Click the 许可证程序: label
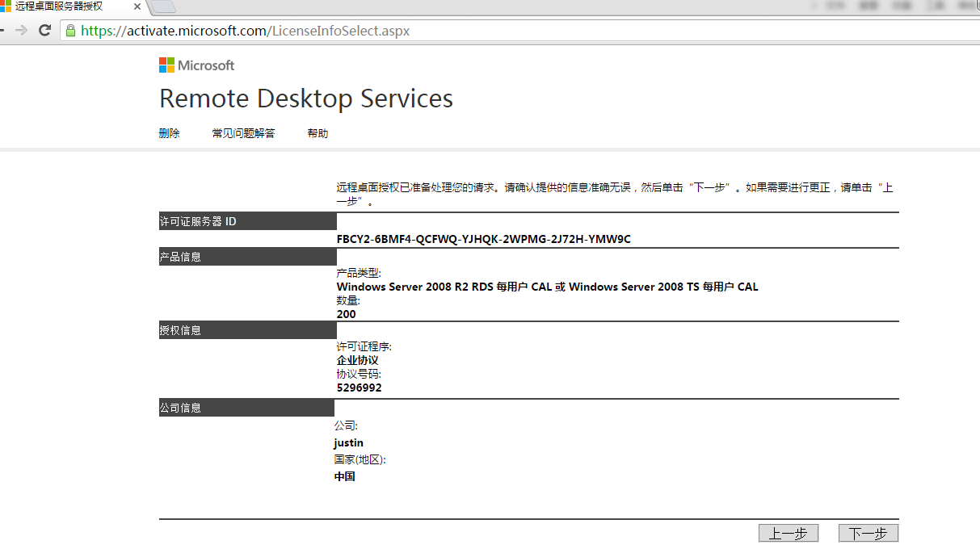This screenshot has width=980, height=549. 364,346
